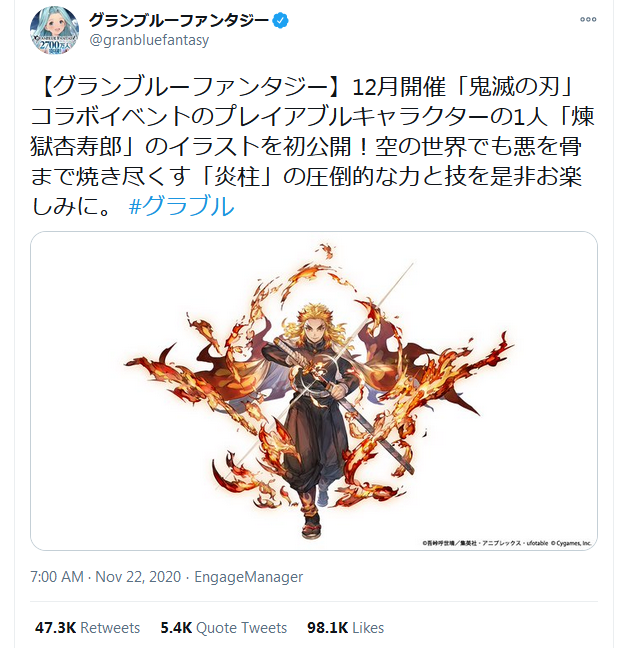The image size is (620, 648).
Task: Open the Rengoku character illustration
Action: pyautogui.click(x=314, y=391)
